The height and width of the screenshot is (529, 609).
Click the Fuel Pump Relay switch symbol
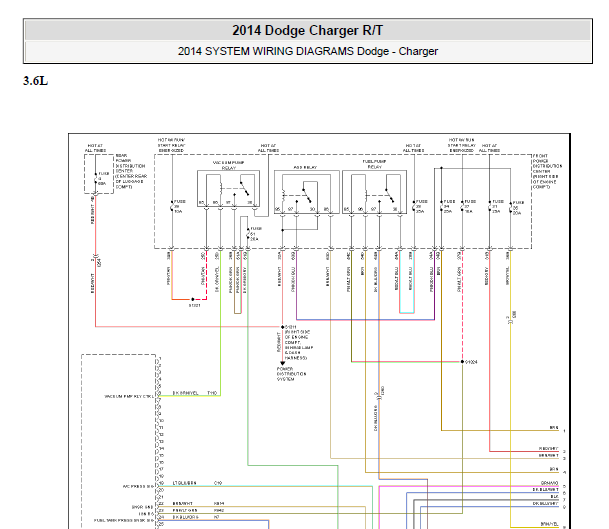pyautogui.click(x=390, y=195)
